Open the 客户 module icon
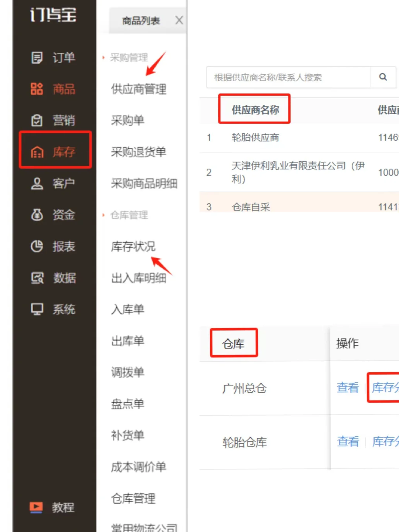The width and height of the screenshot is (399, 532). [x=36, y=184]
